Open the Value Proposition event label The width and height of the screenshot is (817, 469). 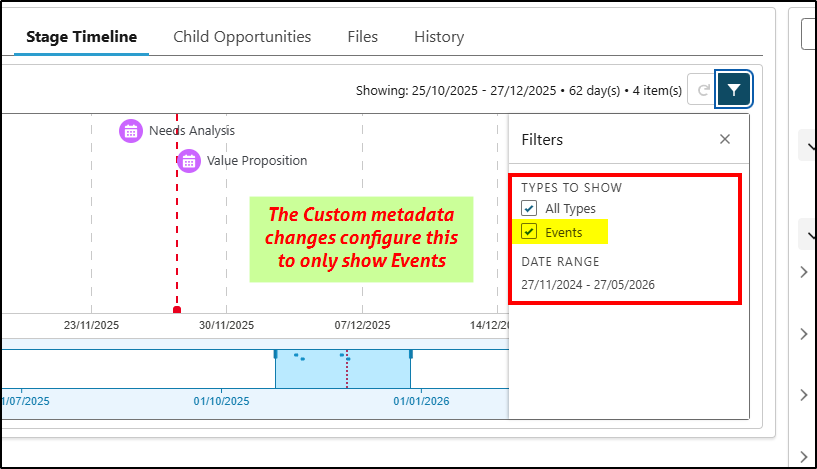pyautogui.click(x=257, y=160)
